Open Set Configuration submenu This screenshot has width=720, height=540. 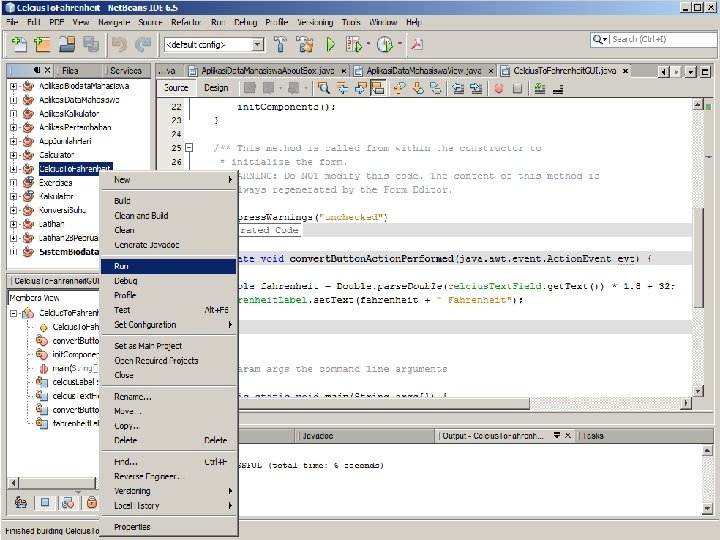168,325
